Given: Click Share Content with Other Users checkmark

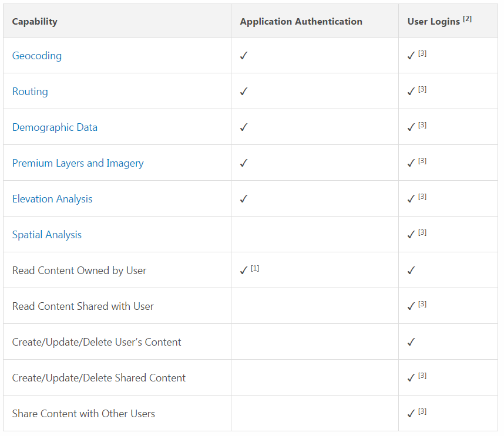Looking at the screenshot, I should [411, 414].
